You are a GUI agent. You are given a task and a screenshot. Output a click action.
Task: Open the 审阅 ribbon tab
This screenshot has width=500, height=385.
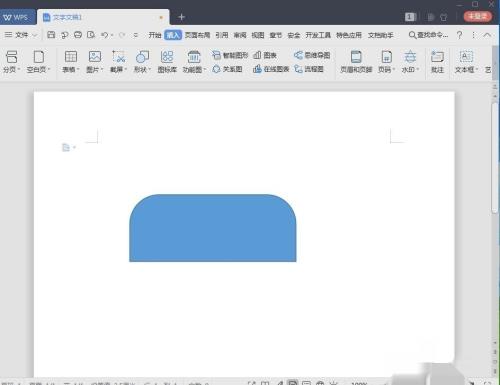240,35
